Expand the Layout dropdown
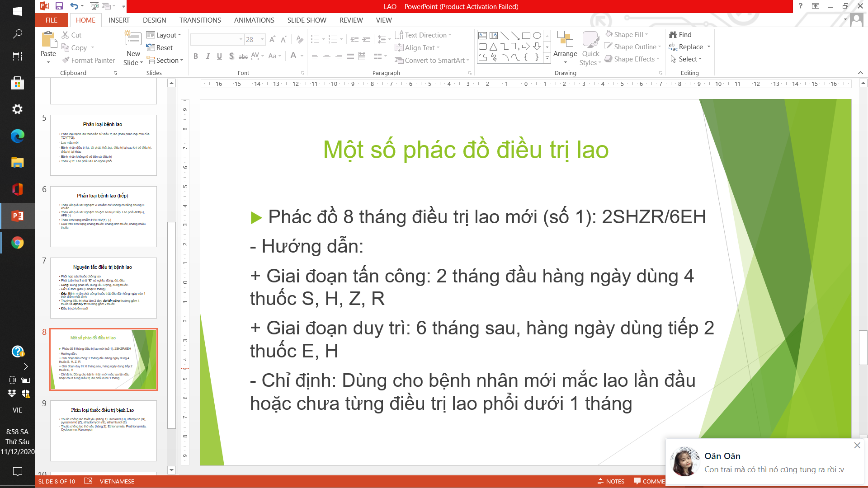 (x=179, y=35)
